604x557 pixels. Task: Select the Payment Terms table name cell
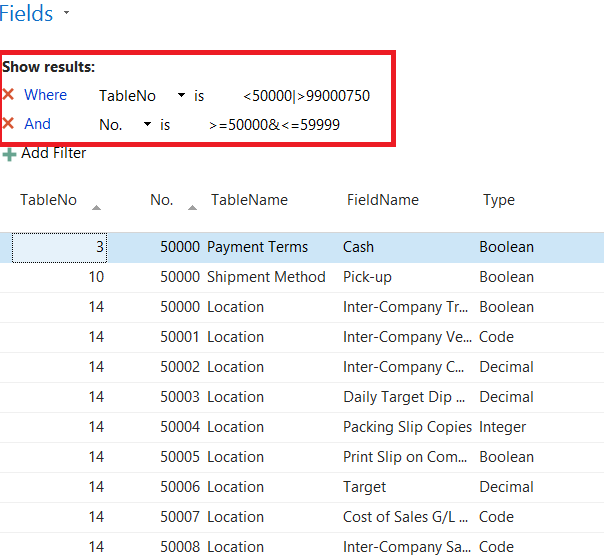257,247
